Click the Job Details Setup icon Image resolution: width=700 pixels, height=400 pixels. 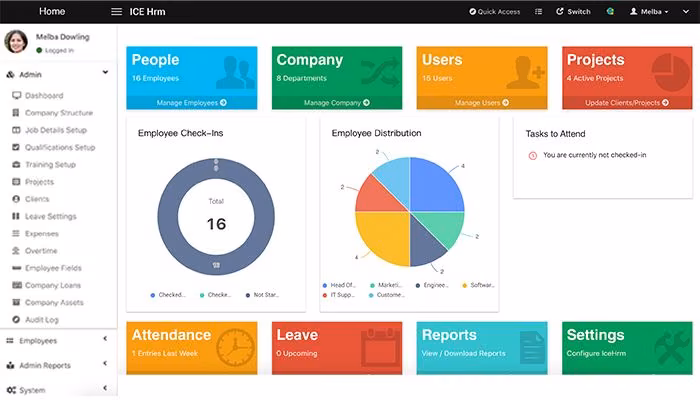coord(16,130)
